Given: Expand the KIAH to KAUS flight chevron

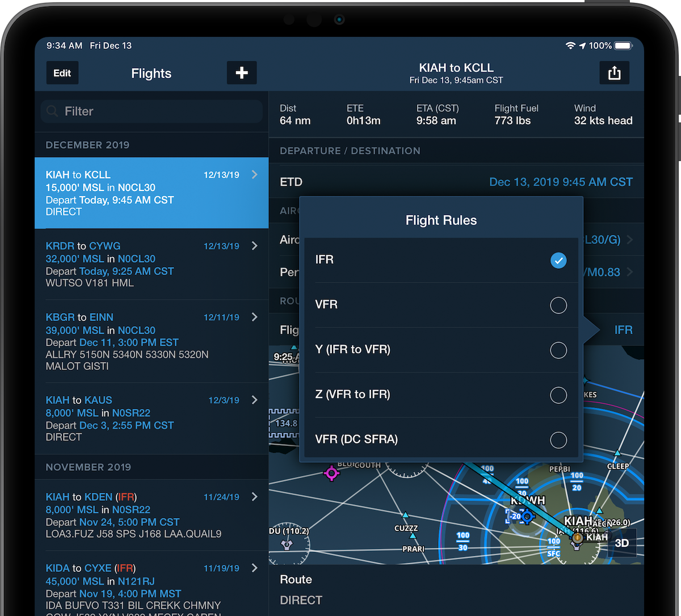Looking at the screenshot, I should pyautogui.click(x=255, y=400).
